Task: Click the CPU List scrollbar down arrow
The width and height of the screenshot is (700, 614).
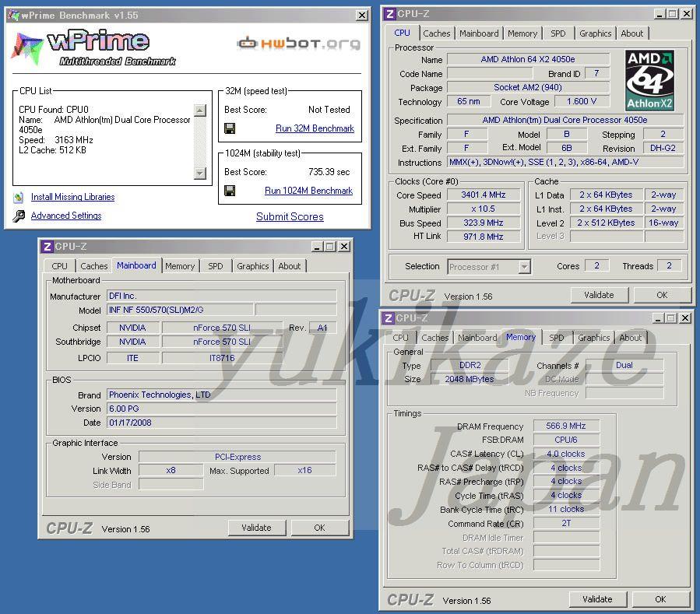Action: 200,173
